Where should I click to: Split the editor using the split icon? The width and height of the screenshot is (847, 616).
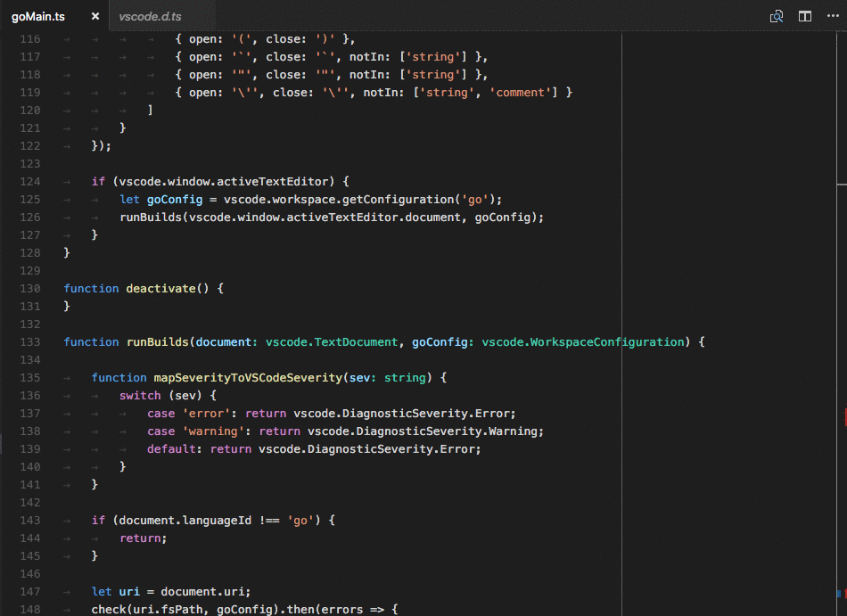pyautogui.click(x=805, y=15)
